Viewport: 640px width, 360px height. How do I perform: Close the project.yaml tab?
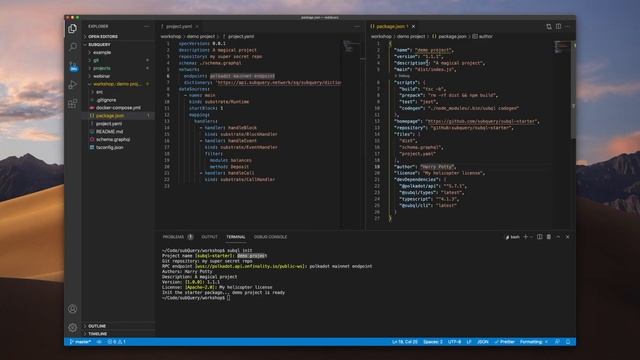tap(197, 27)
